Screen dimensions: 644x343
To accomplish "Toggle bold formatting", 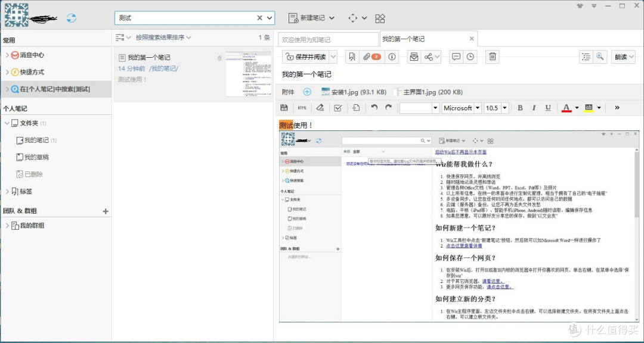I will (520, 108).
